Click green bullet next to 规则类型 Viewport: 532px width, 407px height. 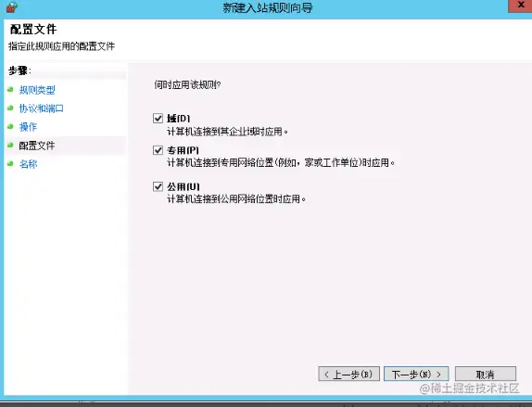[x=10, y=90]
